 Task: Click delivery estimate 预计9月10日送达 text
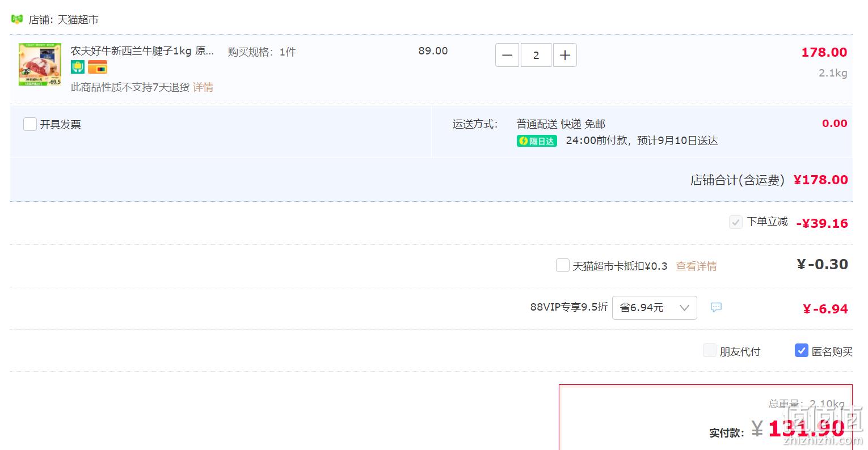(677, 141)
